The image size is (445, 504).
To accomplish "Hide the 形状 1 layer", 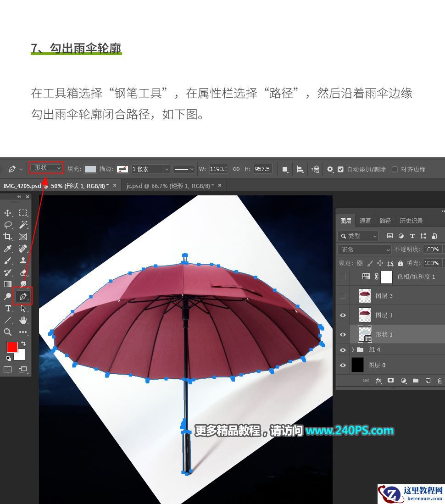I will point(343,334).
